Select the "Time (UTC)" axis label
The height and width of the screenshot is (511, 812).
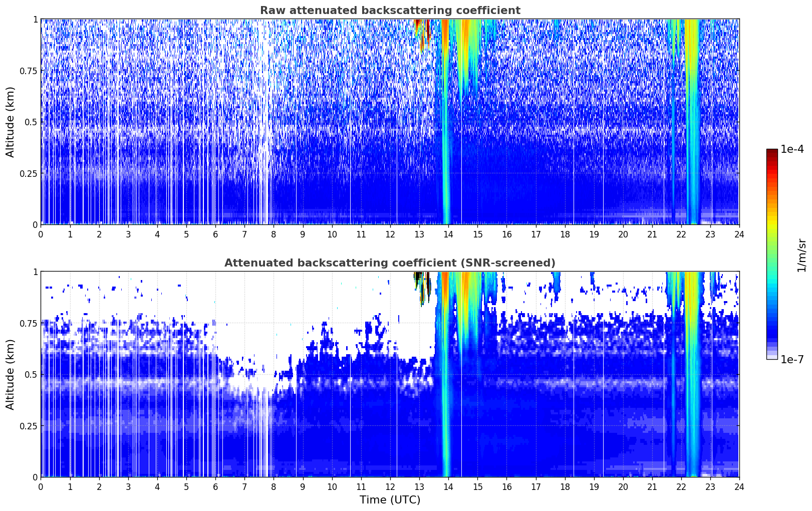click(x=390, y=500)
